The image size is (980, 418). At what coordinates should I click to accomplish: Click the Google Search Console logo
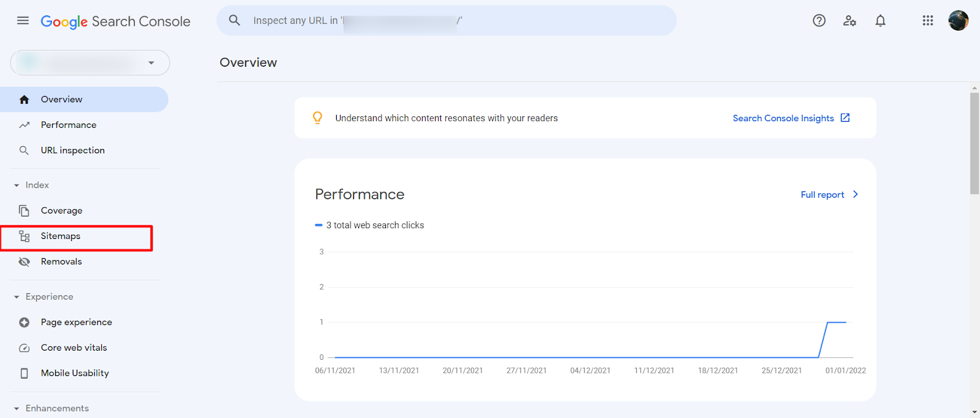point(115,21)
